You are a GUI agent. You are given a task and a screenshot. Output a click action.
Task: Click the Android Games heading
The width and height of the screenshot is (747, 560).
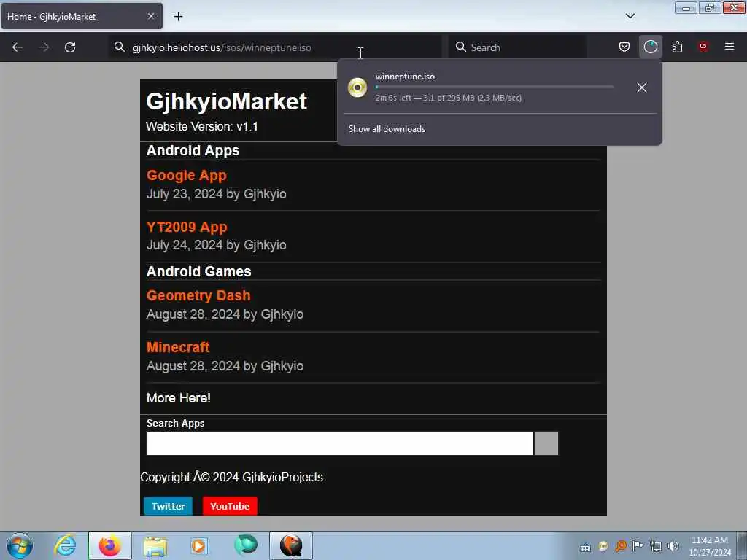click(198, 271)
